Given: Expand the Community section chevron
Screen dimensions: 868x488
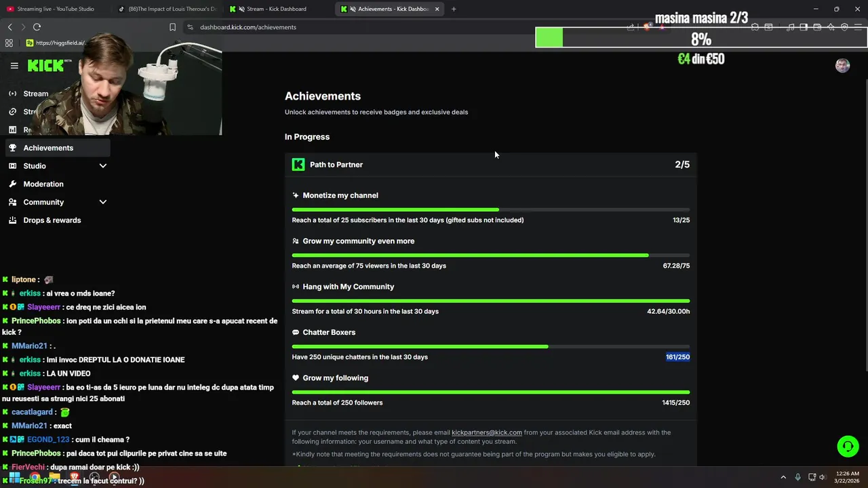Looking at the screenshot, I should (x=103, y=202).
